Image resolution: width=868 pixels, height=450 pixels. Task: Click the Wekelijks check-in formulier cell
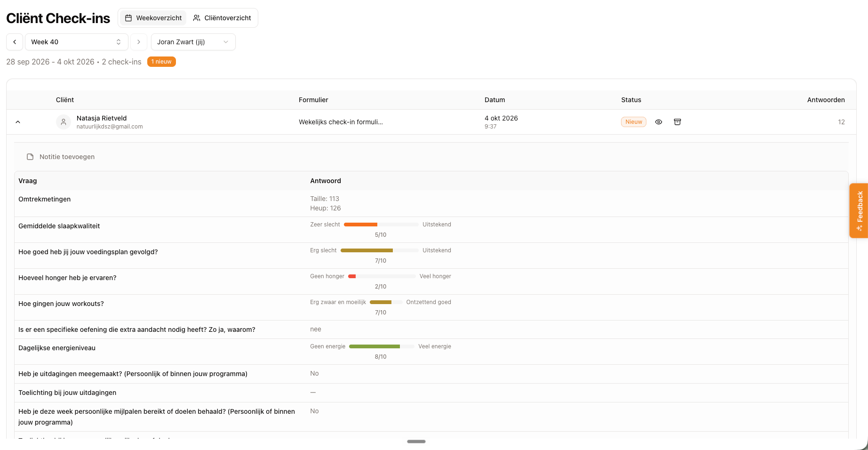[341, 122]
